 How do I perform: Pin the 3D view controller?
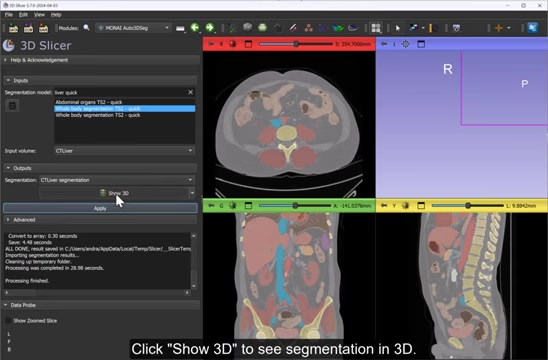tap(384, 44)
